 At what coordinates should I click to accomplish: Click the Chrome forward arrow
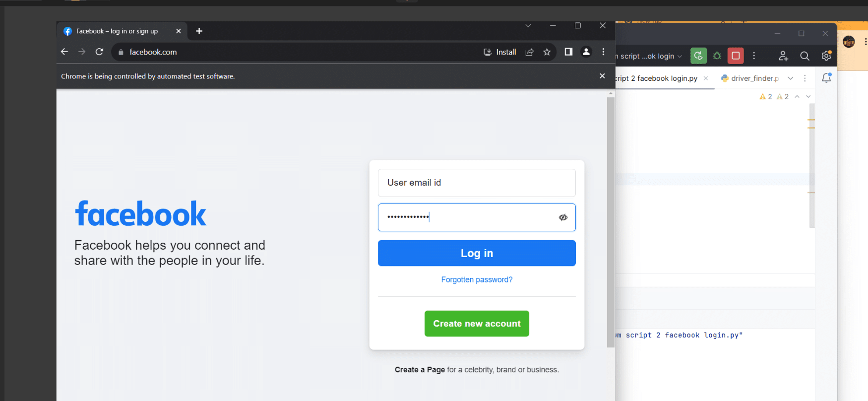(x=82, y=52)
